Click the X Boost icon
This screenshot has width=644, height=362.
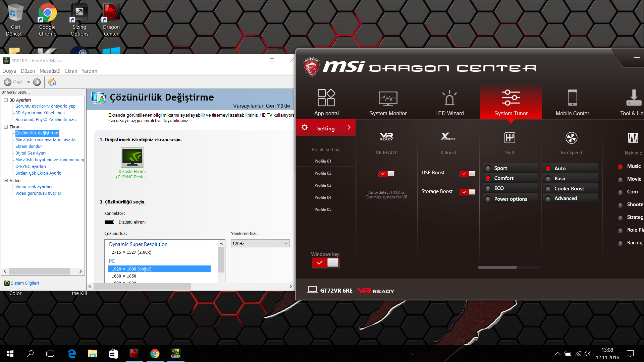[x=448, y=136]
